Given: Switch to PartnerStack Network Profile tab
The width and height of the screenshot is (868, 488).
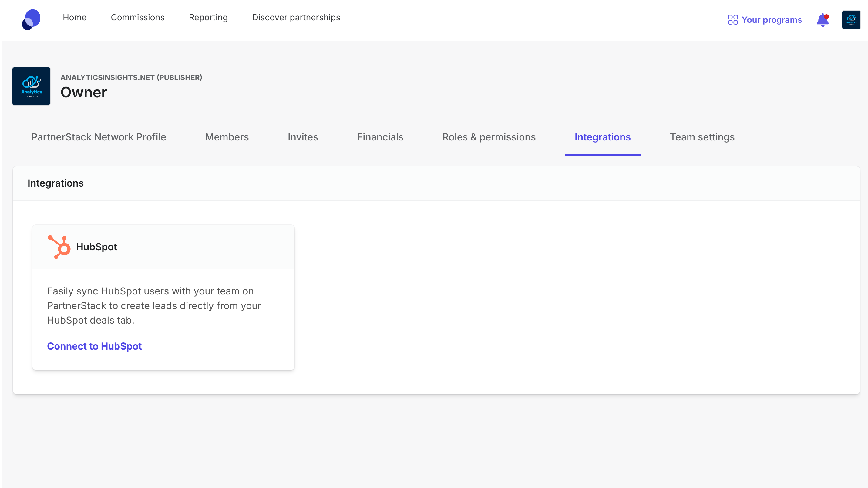Looking at the screenshot, I should (x=98, y=137).
